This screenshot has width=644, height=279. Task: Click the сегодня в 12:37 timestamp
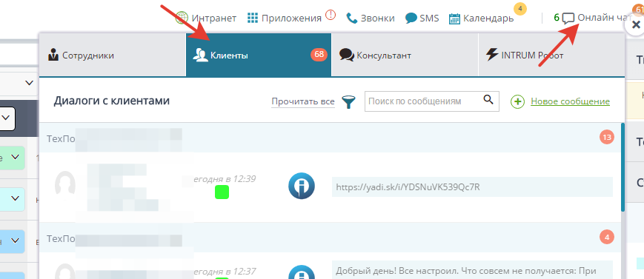point(225,271)
